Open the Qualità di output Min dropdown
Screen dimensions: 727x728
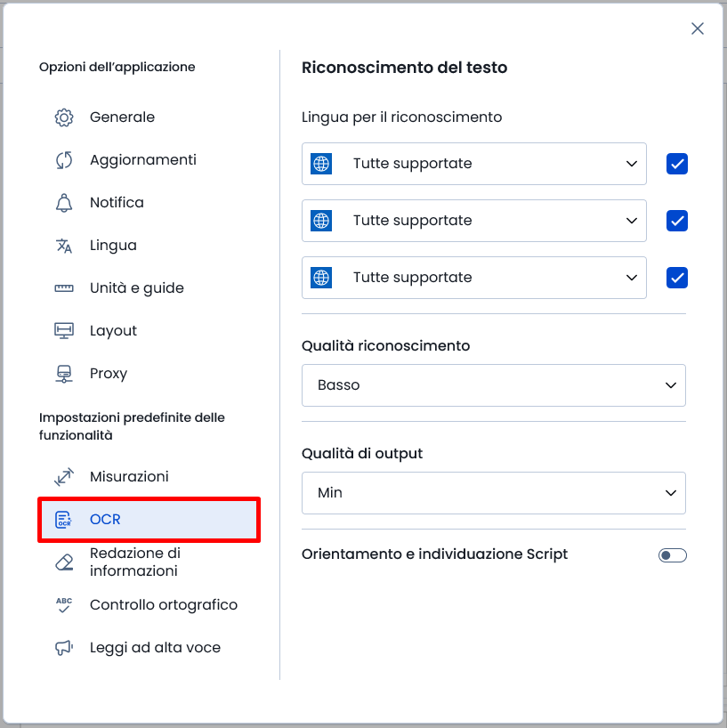(494, 493)
